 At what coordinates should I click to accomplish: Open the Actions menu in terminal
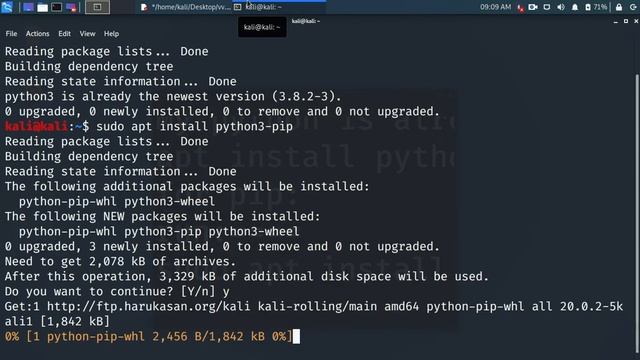(x=38, y=33)
